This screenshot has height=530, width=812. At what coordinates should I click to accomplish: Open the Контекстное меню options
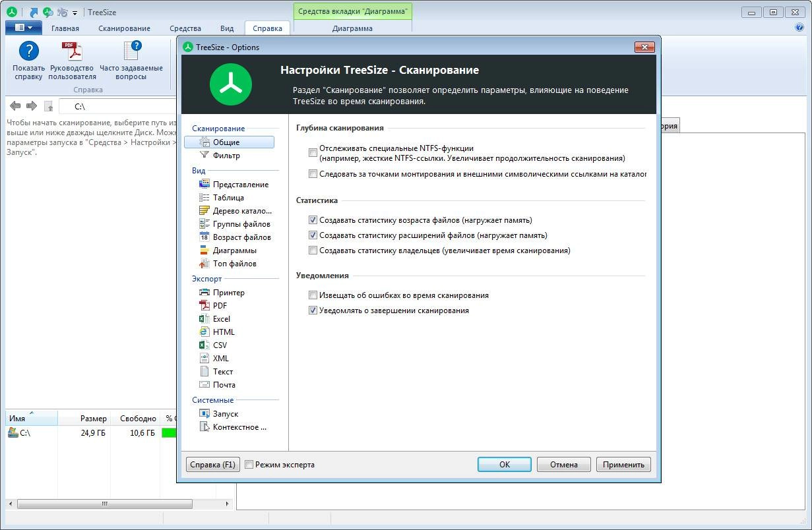point(232,427)
